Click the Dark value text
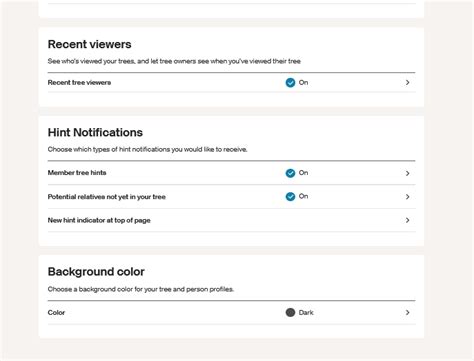Screen dimensions: 474x361 [x=306, y=312]
